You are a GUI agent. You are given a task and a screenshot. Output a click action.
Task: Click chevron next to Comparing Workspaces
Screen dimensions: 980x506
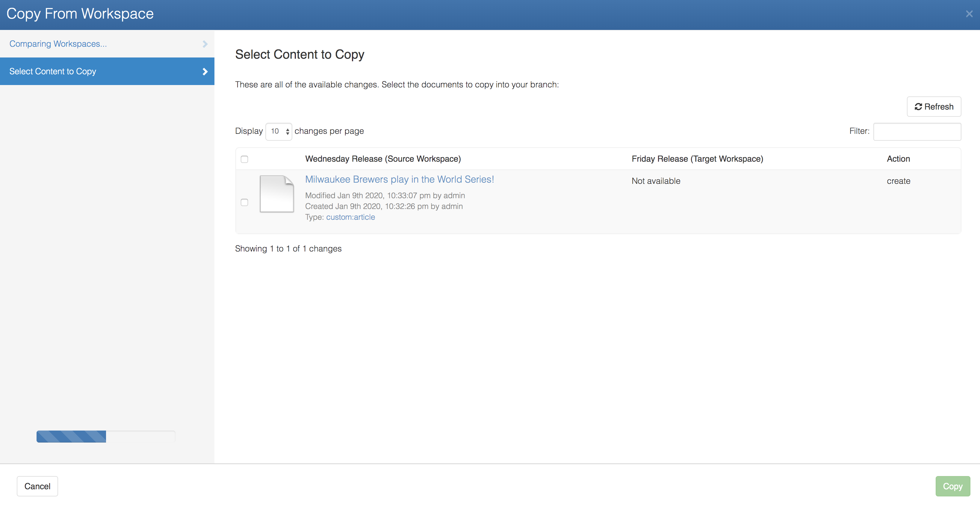click(x=205, y=44)
